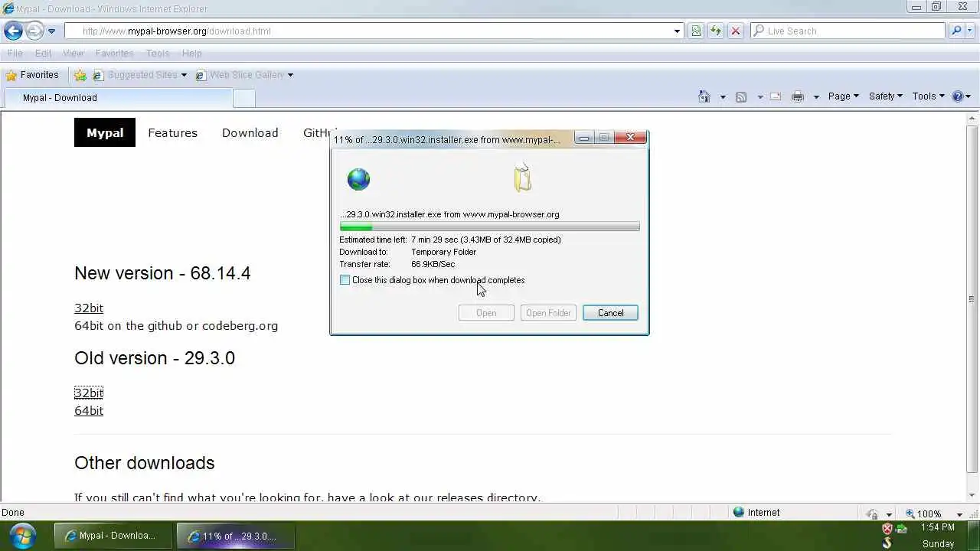Click the Live Search magnifier button
This screenshot has width=980, height=551.
[956, 31]
